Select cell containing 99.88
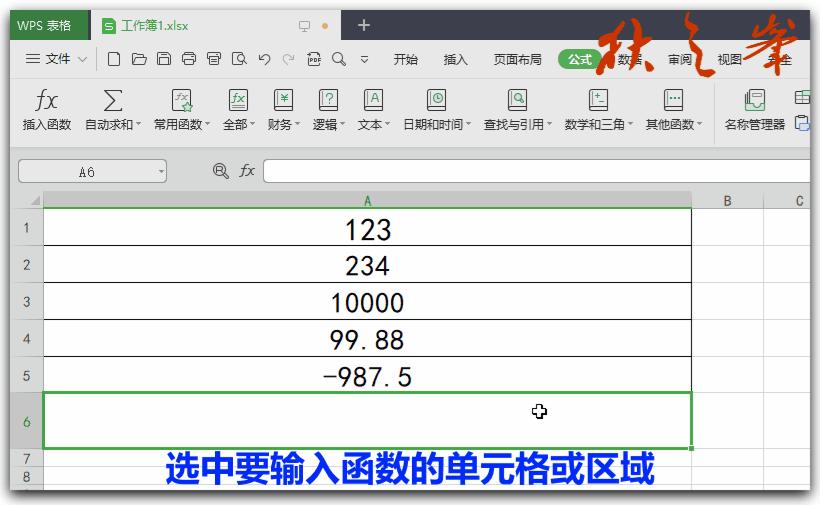Image resolution: width=820 pixels, height=505 pixels. [367, 339]
